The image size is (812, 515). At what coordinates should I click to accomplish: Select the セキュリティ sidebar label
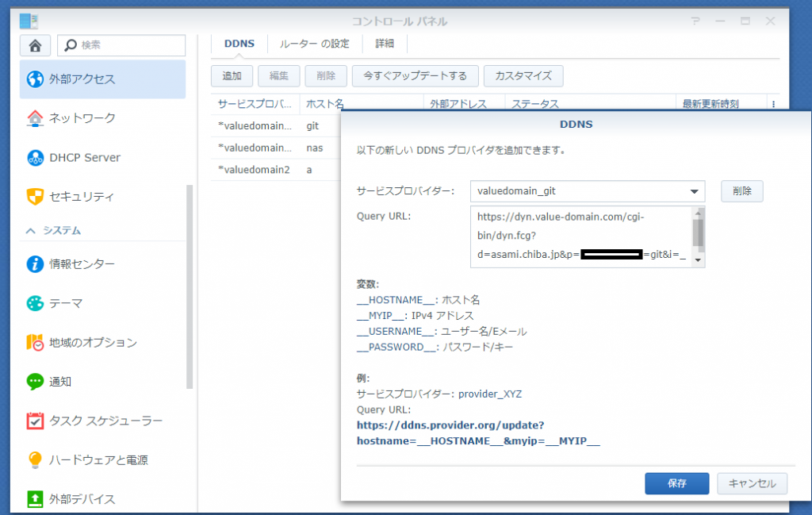click(x=82, y=196)
